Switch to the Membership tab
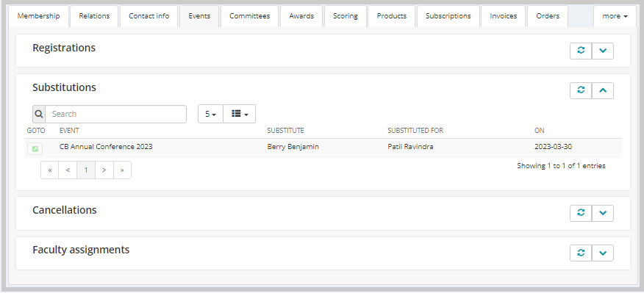 [39, 16]
